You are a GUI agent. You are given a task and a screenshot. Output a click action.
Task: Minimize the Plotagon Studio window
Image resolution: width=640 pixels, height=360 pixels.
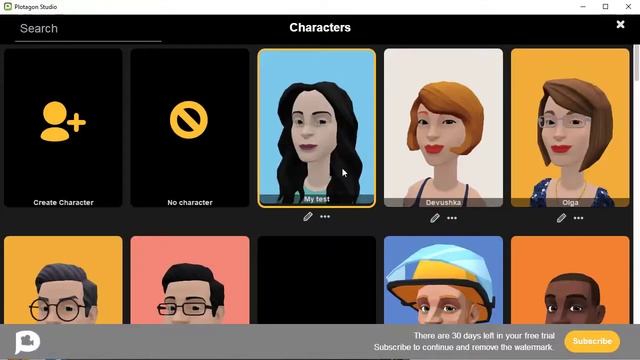click(x=583, y=7)
